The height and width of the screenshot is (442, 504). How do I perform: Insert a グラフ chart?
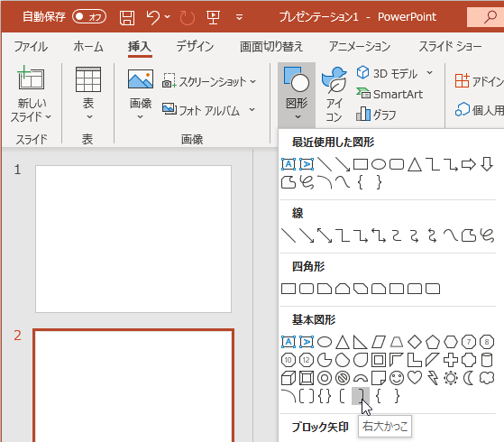click(x=376, y=115)
